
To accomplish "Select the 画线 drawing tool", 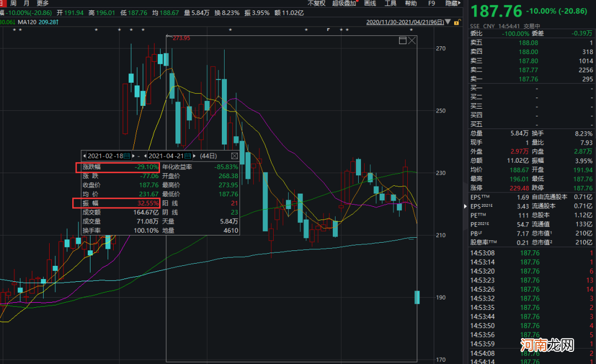I will point(370,3).
